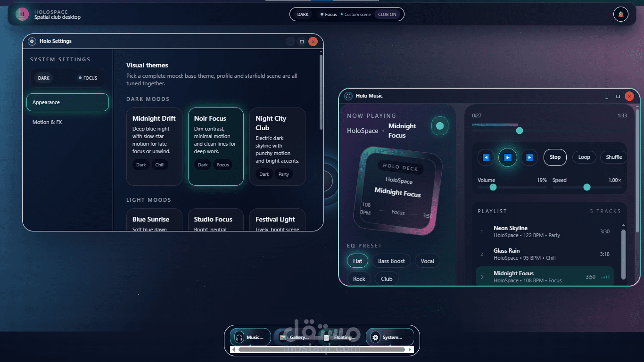
Task: Close the Holo Settings window
Action: coord(313,41)
